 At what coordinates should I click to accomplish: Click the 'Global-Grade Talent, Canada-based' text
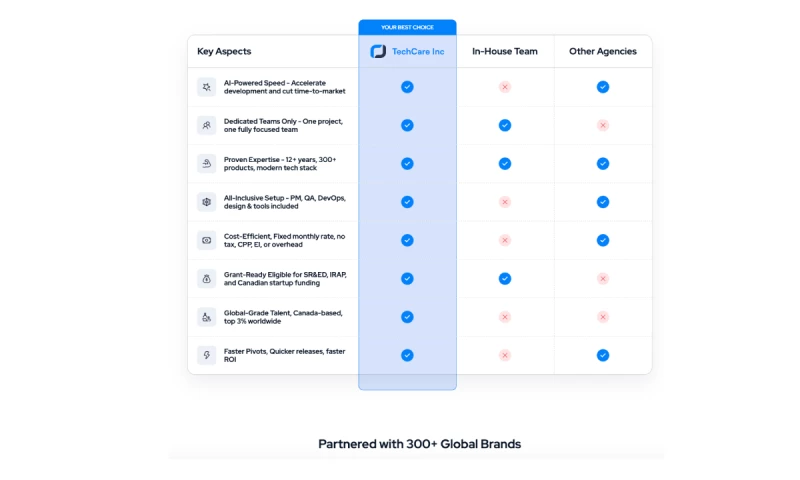283,317
